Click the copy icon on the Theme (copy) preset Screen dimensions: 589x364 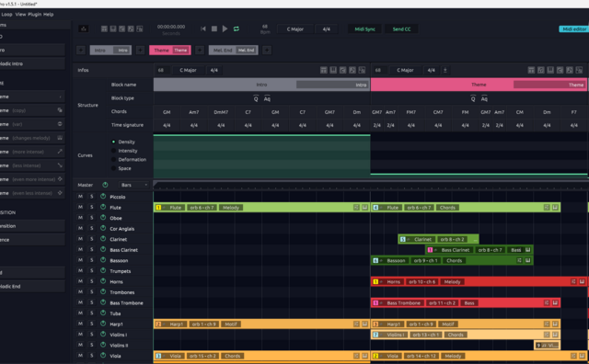[x=60, y=110]
